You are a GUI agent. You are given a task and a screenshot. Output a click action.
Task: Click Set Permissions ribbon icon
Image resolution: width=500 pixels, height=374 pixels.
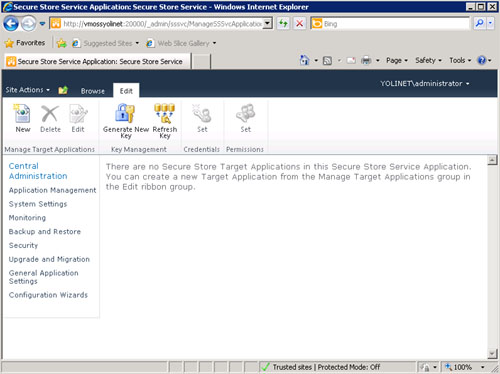pyautogui.click(x=246, y=113)
